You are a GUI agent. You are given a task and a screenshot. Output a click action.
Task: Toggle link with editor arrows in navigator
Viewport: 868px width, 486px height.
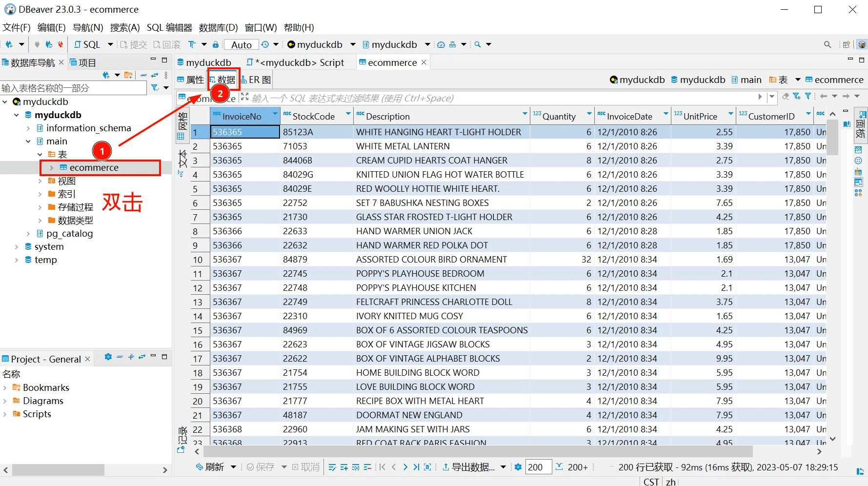click(155, 75)
